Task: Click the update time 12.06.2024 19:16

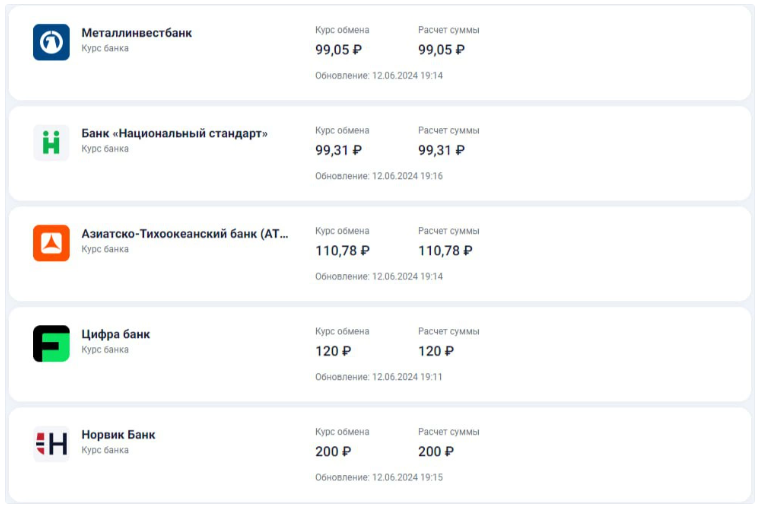Action: 378,176
